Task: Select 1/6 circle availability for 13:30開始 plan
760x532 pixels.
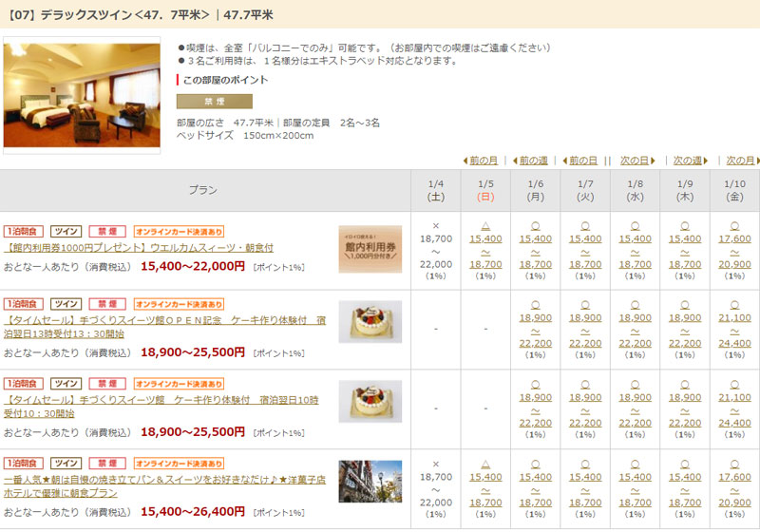Action: pyautogui.click(x=536, y=305)
